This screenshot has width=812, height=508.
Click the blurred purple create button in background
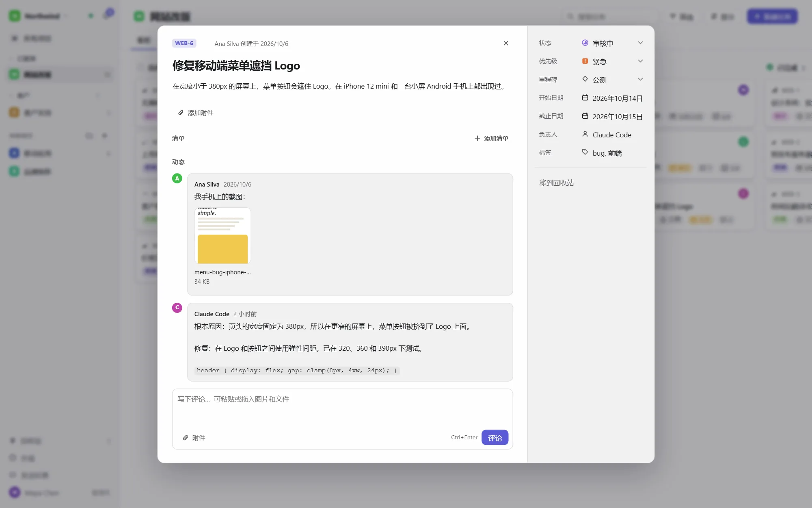click(x=772, y=16)
